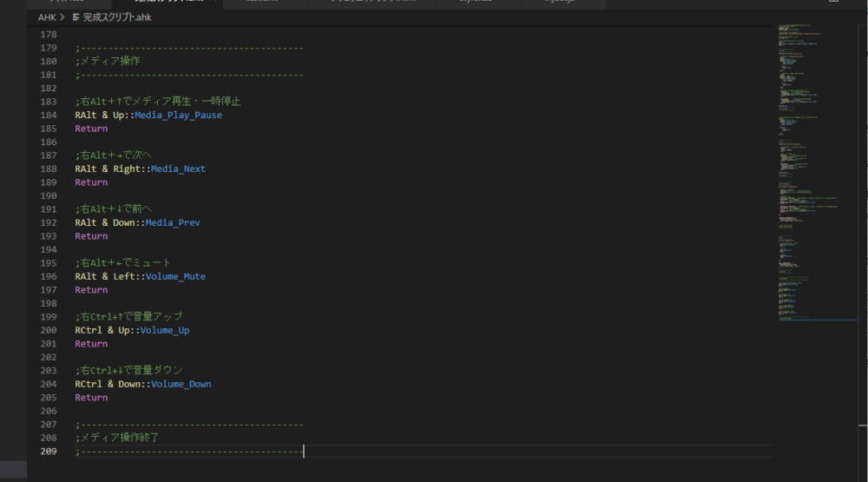Click the AHK folder breadcrumb

(47, 17)
